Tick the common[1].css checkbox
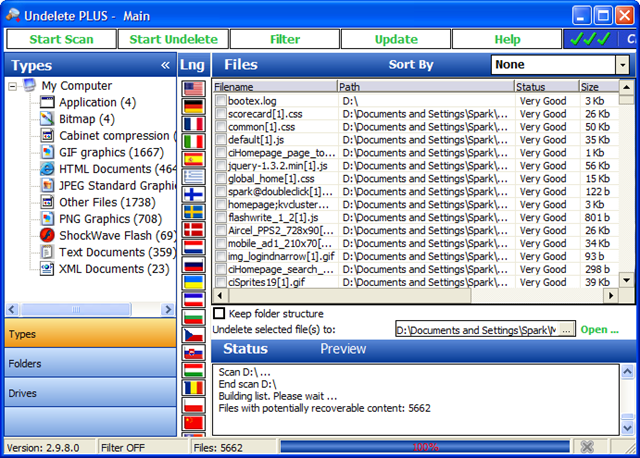The width and height of the screenshot is (640, 458). click(221, 127)
